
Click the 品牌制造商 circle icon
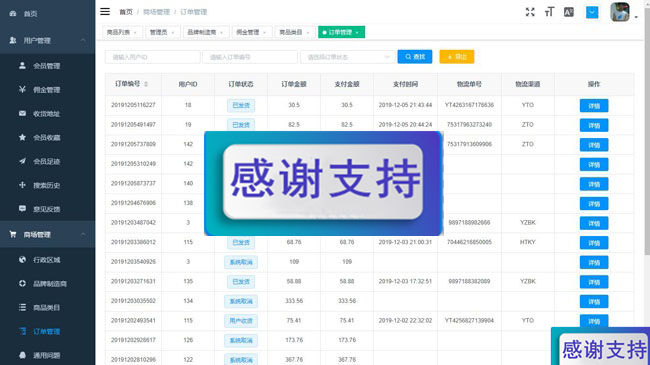click(x=22, y=283)
